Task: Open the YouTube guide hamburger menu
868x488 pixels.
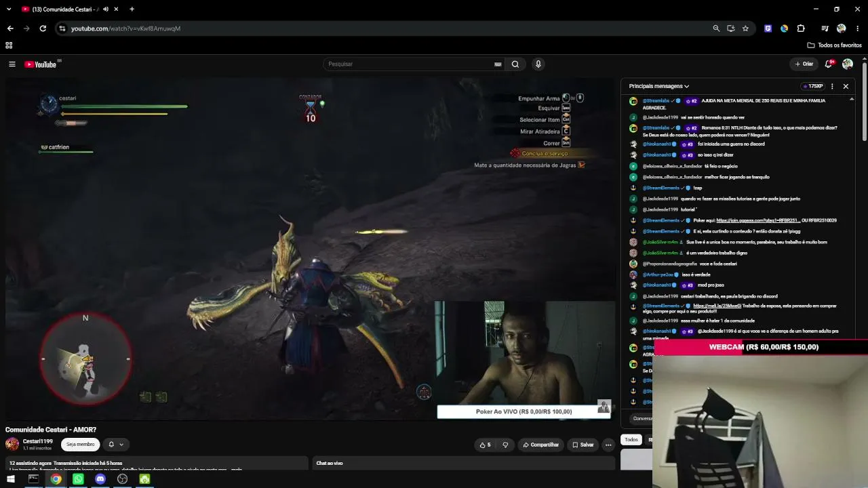Action: click(x=12, y=64)
